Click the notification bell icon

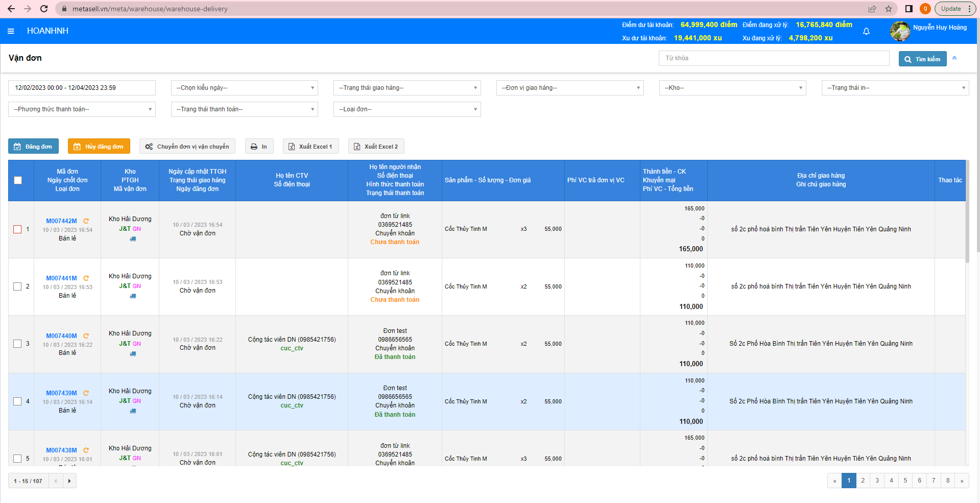[x=866, y=32]
